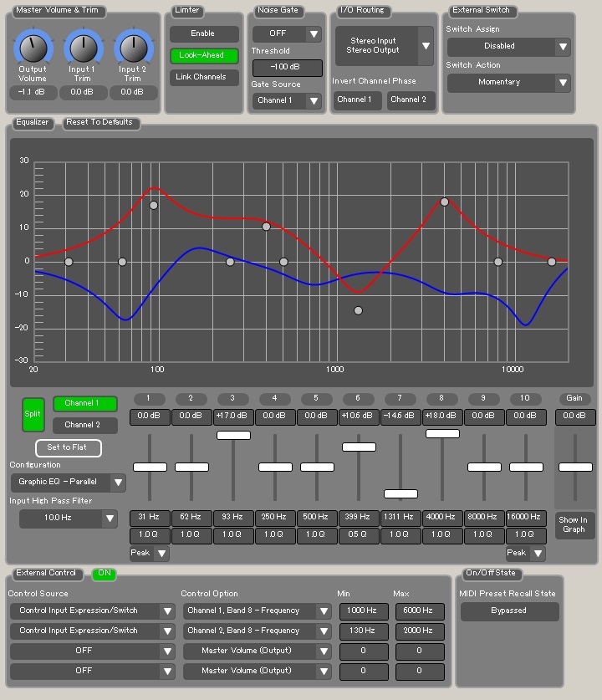Click the Max 2000 Hz field
This screenshot has height=700, width=602.
pyautogui.click(x=419, y=631)
